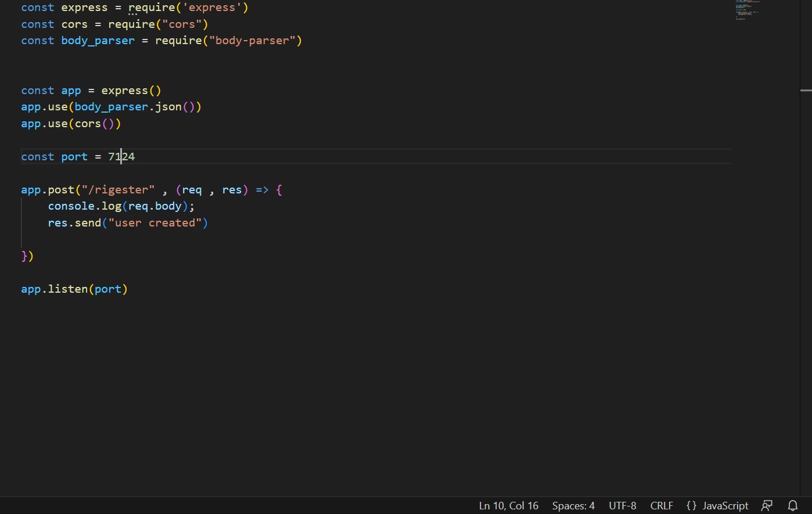Click the "cors" require string
The image size is (812, 514).
(x=182, y=24)
